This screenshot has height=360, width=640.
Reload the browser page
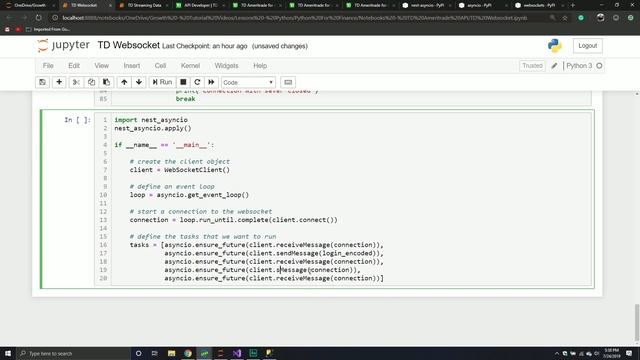coord(38,18)
